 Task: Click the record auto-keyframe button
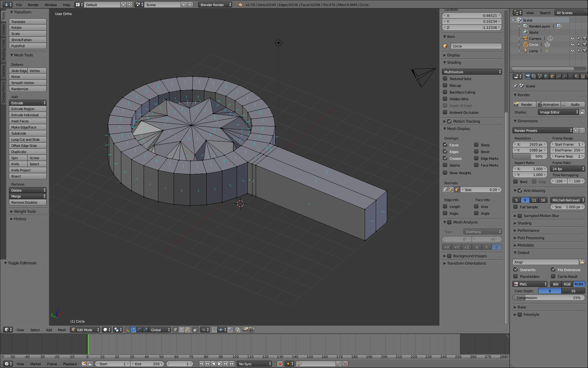(x=280, y=364)
